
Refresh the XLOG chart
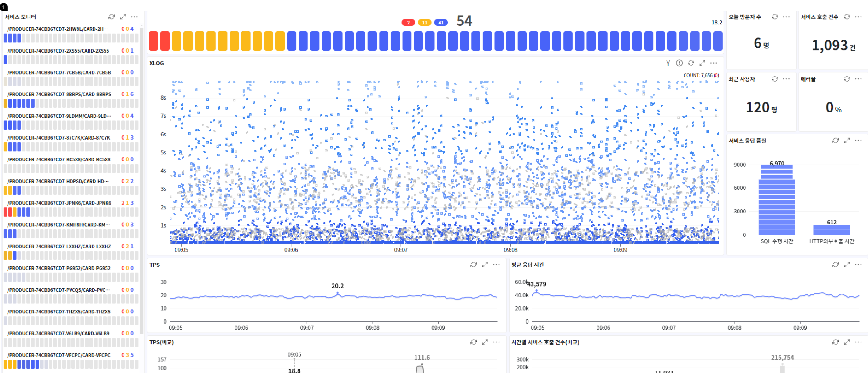(691, 63)
